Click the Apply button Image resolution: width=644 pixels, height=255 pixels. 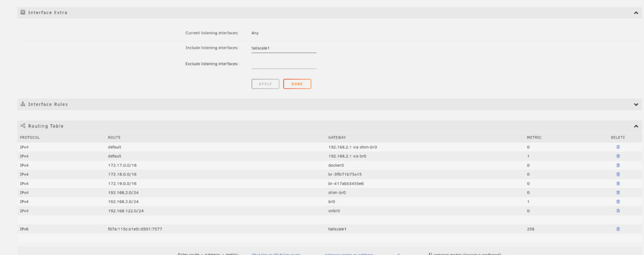click(265, 84)
